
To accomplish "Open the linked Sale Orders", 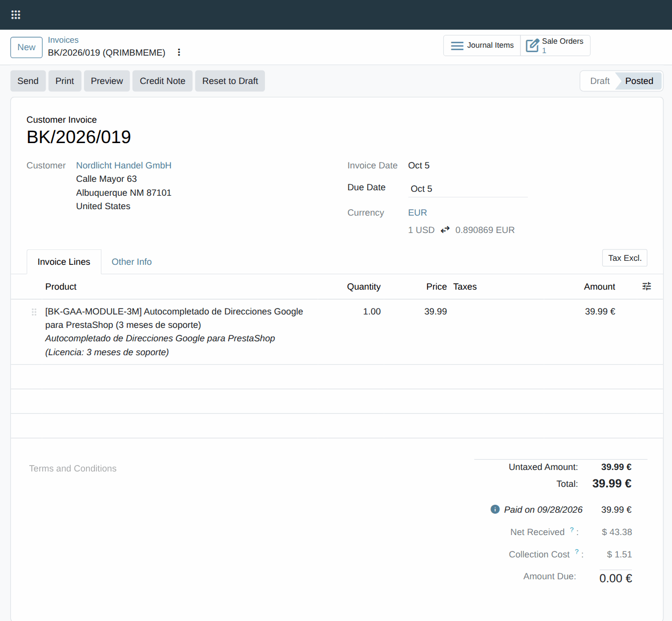I will coord(555,46).
